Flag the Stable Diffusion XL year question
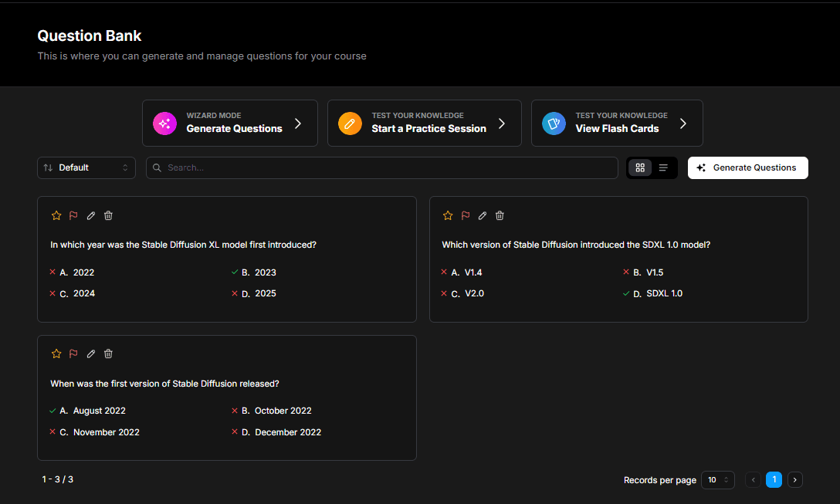 point(73,215)
